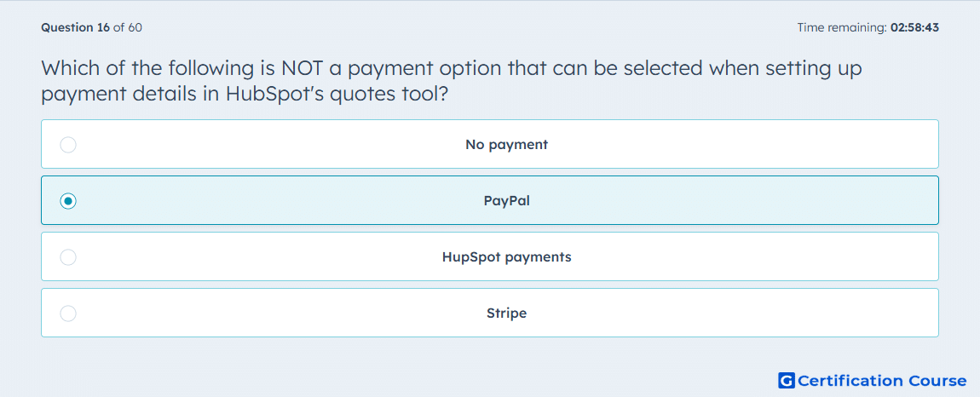Click the Stripe answer label

point(506,314)
